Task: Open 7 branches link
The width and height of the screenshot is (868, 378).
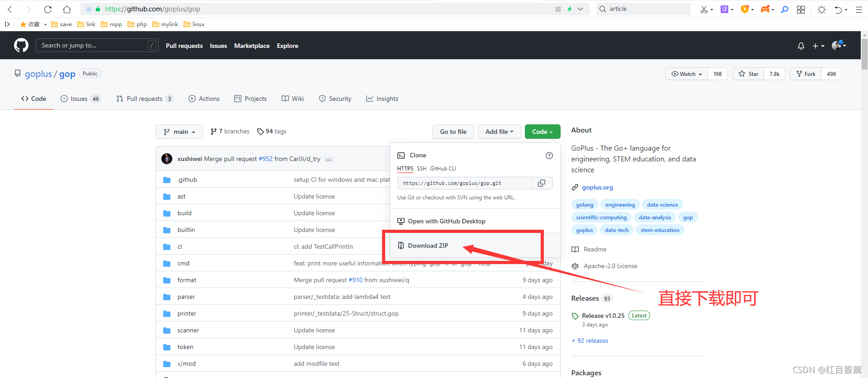Action: click(230, 132)
